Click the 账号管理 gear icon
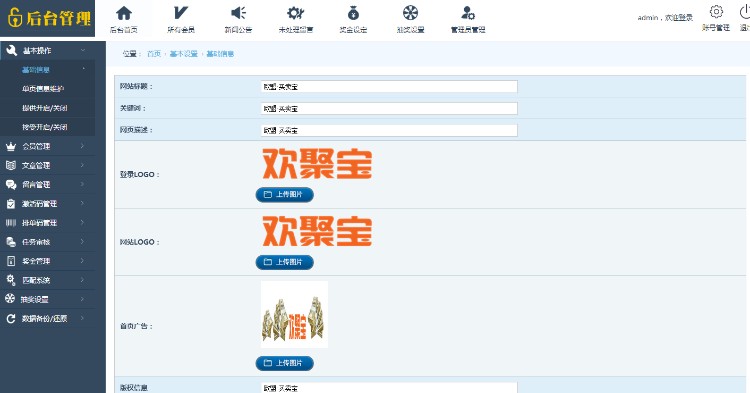 (716, 11)
